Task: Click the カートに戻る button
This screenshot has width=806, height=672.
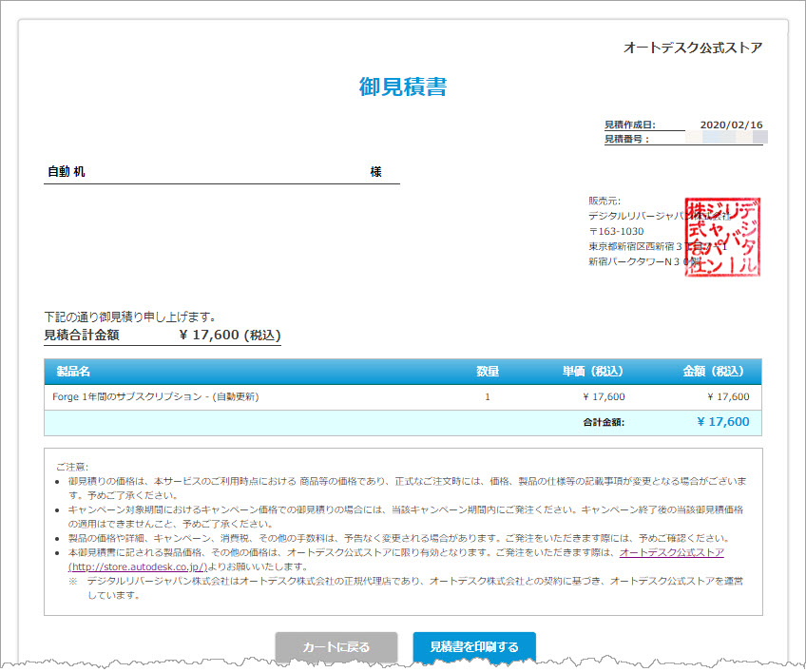Action: tap(336, 645)
